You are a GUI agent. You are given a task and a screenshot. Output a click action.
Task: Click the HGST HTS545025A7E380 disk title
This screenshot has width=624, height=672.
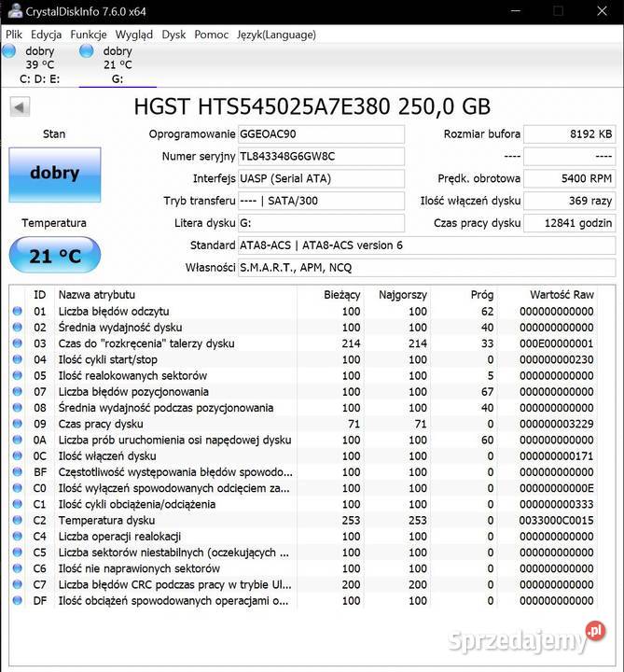(312, 106)
